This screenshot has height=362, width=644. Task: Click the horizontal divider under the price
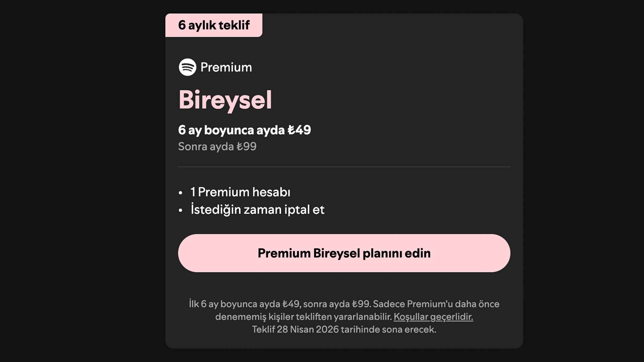click(344, 167)
